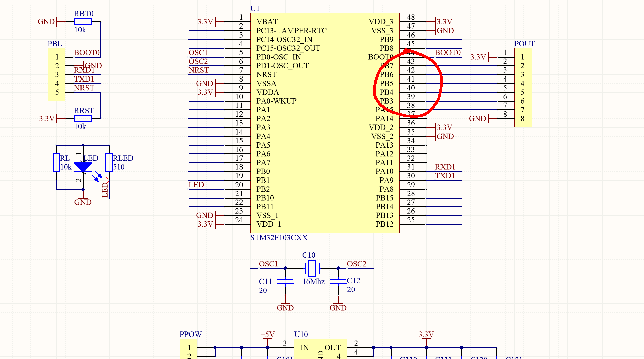Select the RBT0 10k pull-down resistor symbol
Screen dimensions: 644x359
[x=82, y=21]
